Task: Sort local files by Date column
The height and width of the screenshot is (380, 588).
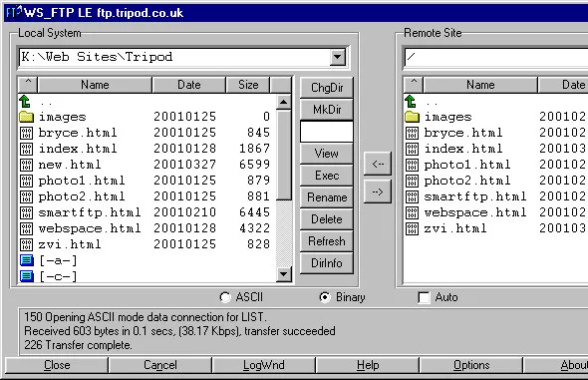Action: 189,85
